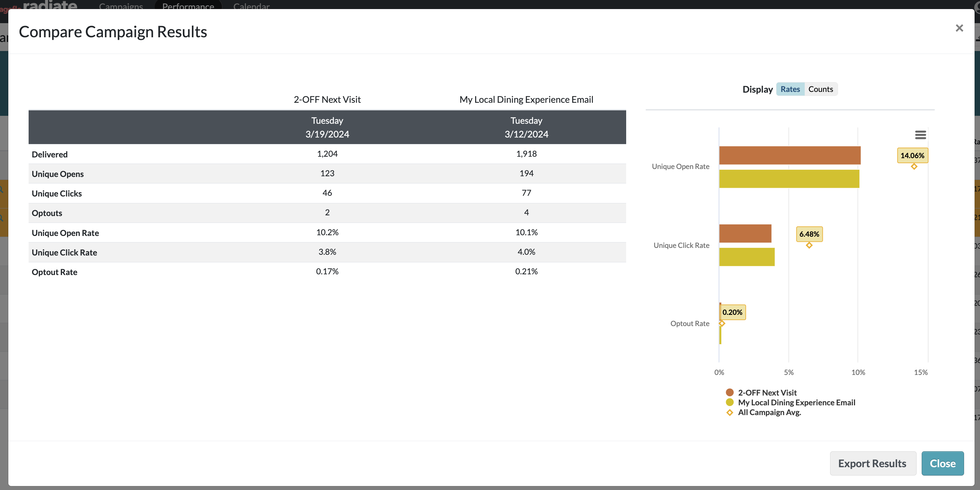Click the 6.48% click rate diamond marker
Screen dimensions: 980x490
809,245
